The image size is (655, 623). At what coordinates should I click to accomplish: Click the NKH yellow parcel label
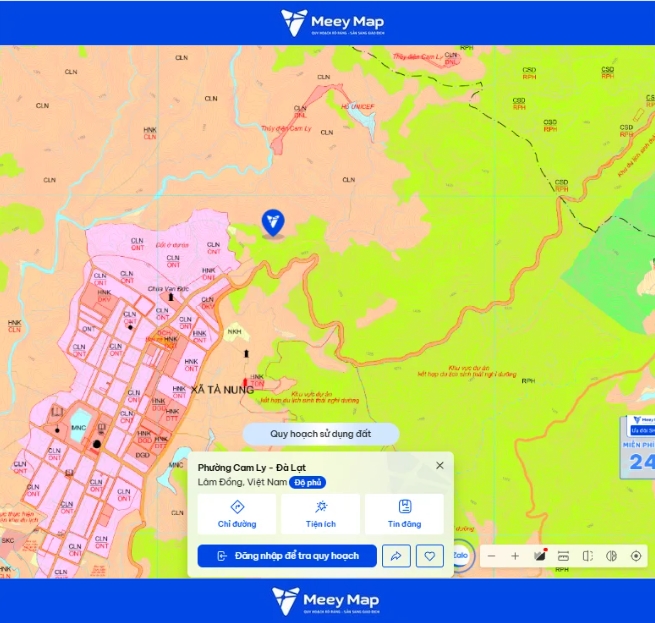click(x=234, y=331)
